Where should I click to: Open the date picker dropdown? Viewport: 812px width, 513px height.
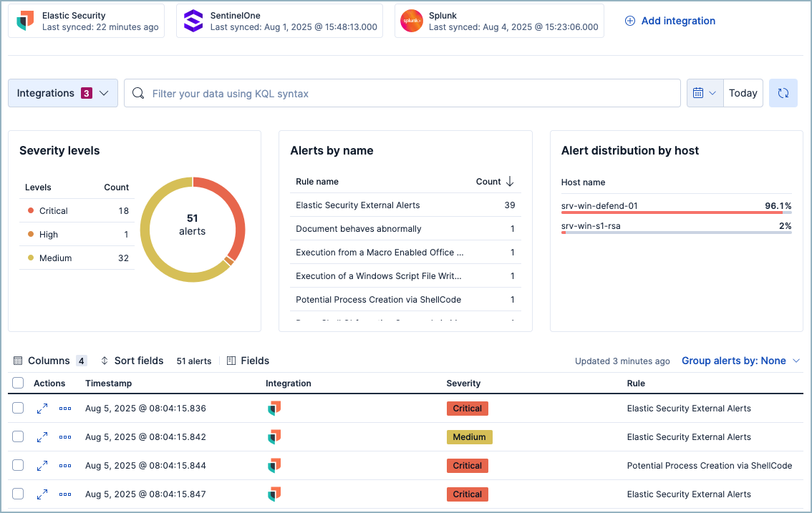pos(705,92)
